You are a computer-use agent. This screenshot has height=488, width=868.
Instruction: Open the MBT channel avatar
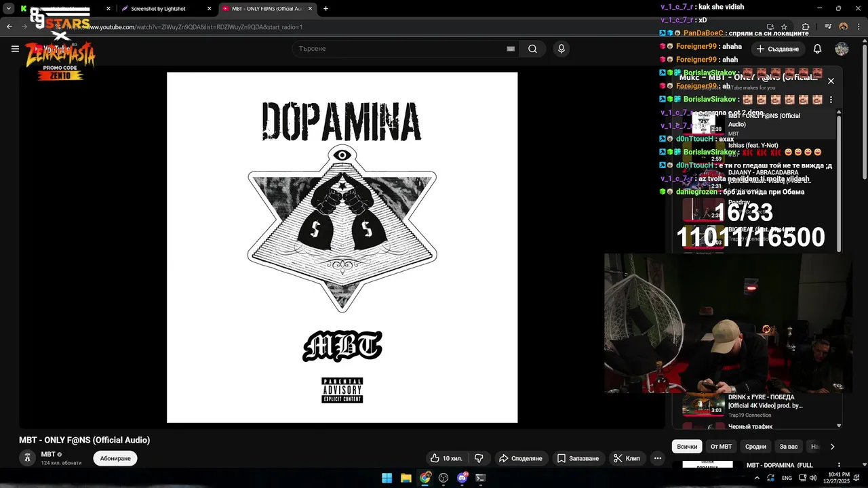(27, 458)
